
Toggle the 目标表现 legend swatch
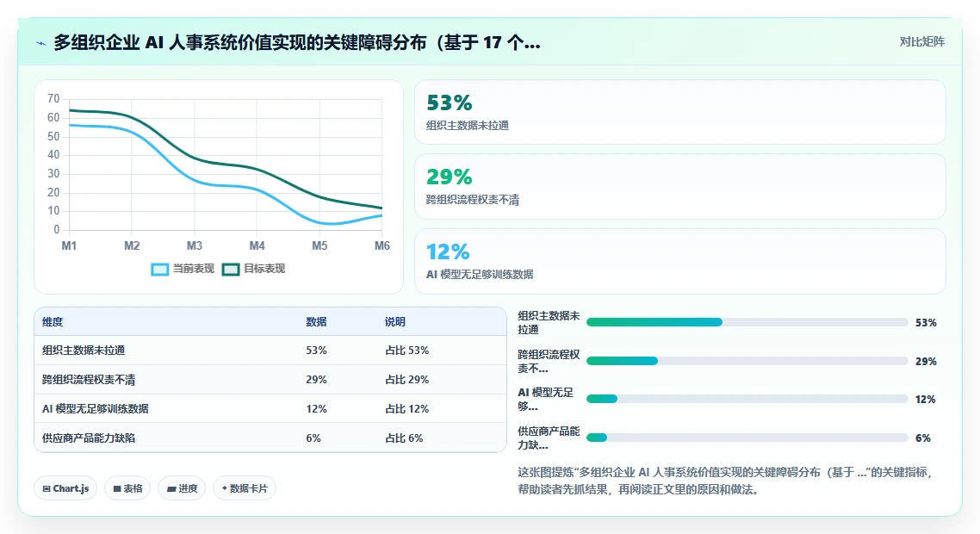232,270
